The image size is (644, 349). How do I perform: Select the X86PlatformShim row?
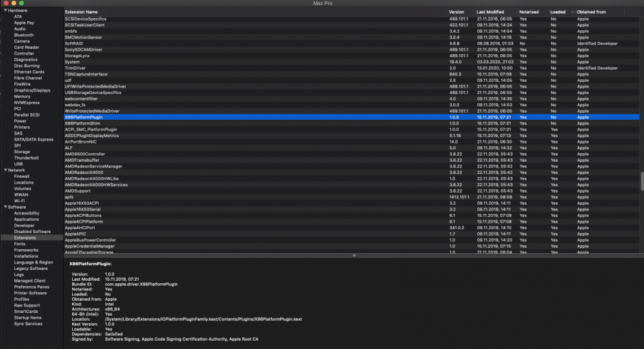point(352,123)
